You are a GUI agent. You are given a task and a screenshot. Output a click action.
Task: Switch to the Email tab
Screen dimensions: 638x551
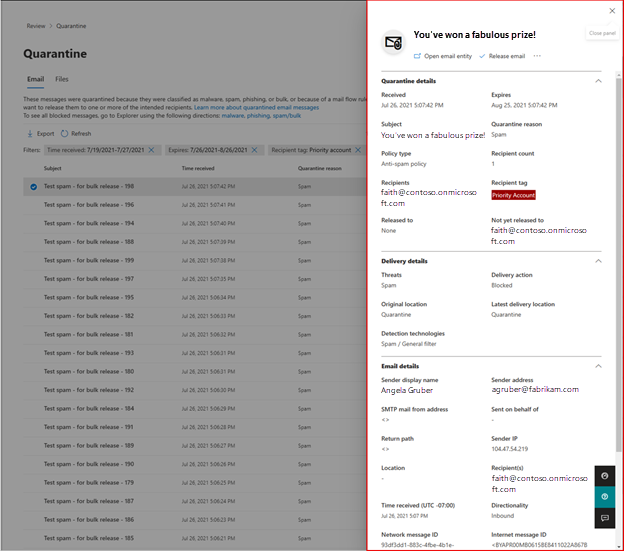35,79
